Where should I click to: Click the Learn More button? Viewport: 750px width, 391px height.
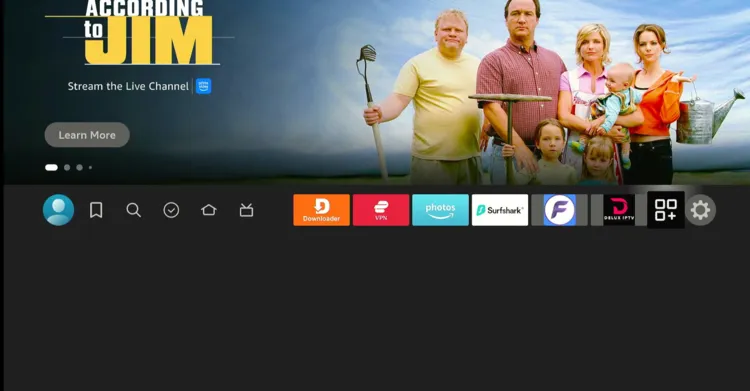coord(87,135)
